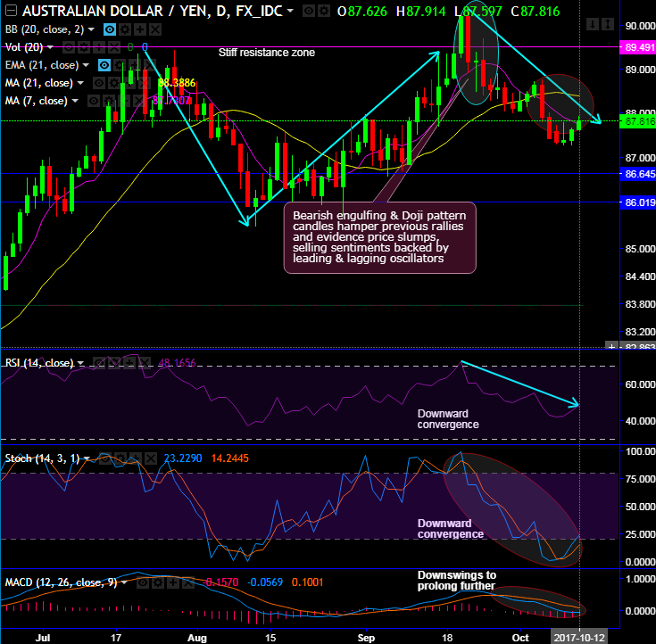Click the RSI value 48.1656
This screenshot has width=656, height=644.
point(177,363)
